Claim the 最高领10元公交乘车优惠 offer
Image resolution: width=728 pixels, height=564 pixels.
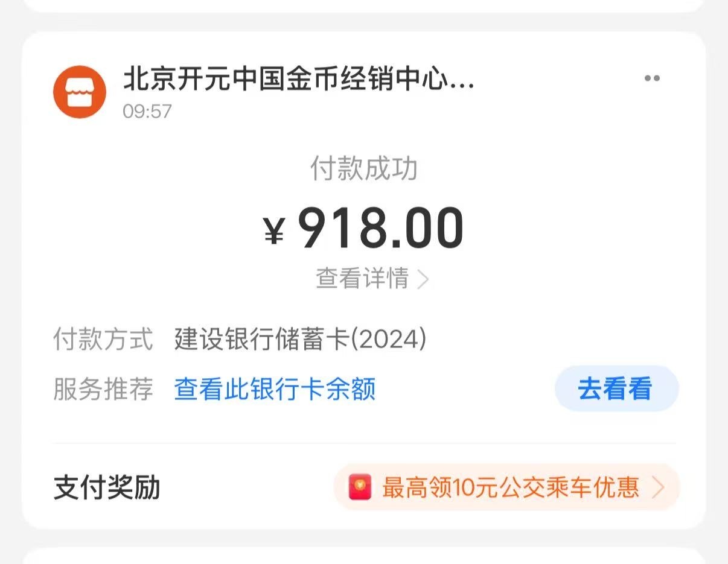(510, 487)
